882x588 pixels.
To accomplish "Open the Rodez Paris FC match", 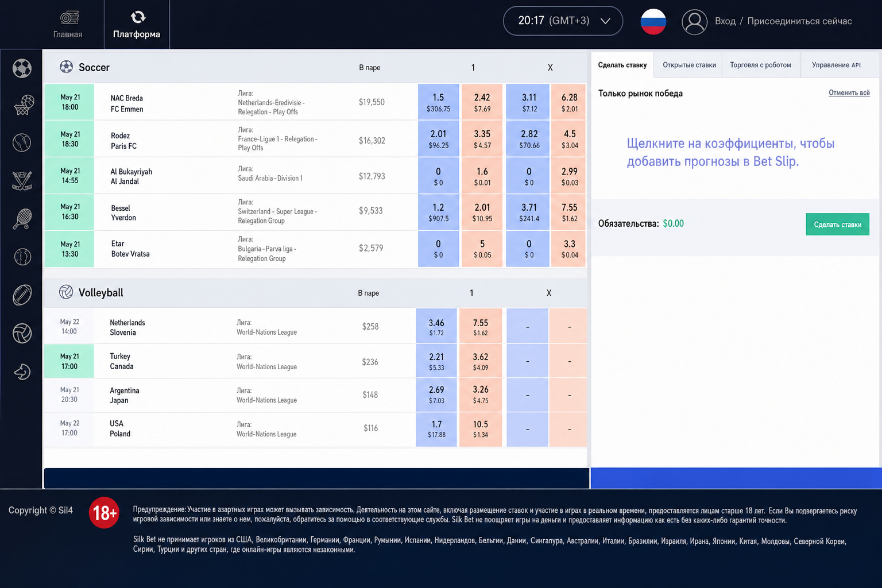I will click(123, 141).
